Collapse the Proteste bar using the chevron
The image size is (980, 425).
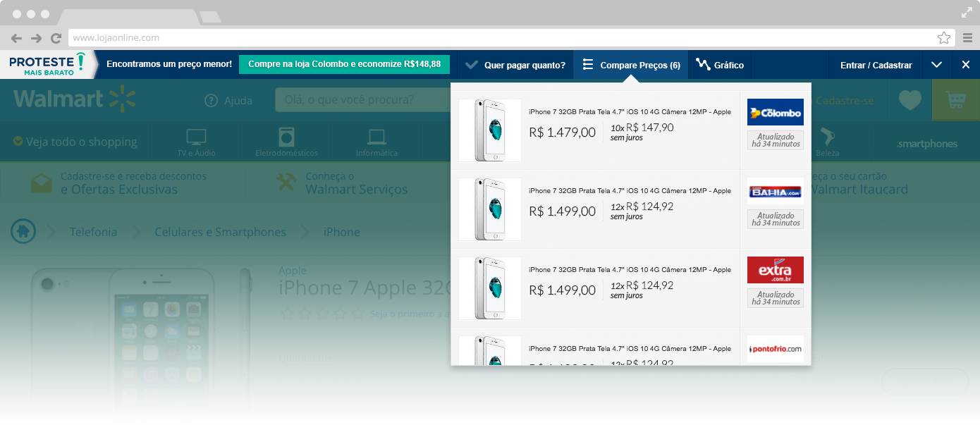pyautogui.click(x=936, y=65)
